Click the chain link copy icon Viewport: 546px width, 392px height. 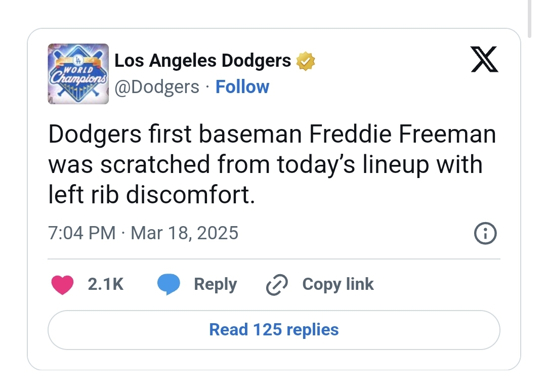[x=277, y=285]
